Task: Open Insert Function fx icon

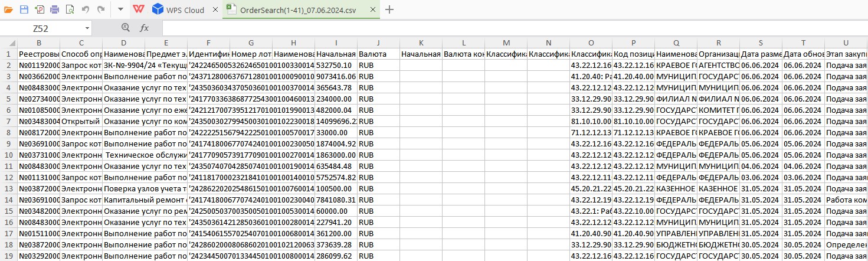Action: pyautogui.click(x=144, y=28)
